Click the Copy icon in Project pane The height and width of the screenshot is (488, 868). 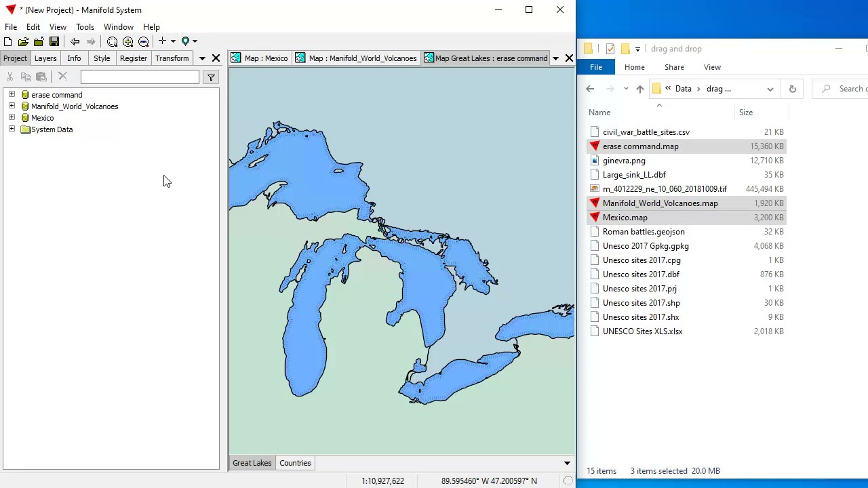coord(26,77)
